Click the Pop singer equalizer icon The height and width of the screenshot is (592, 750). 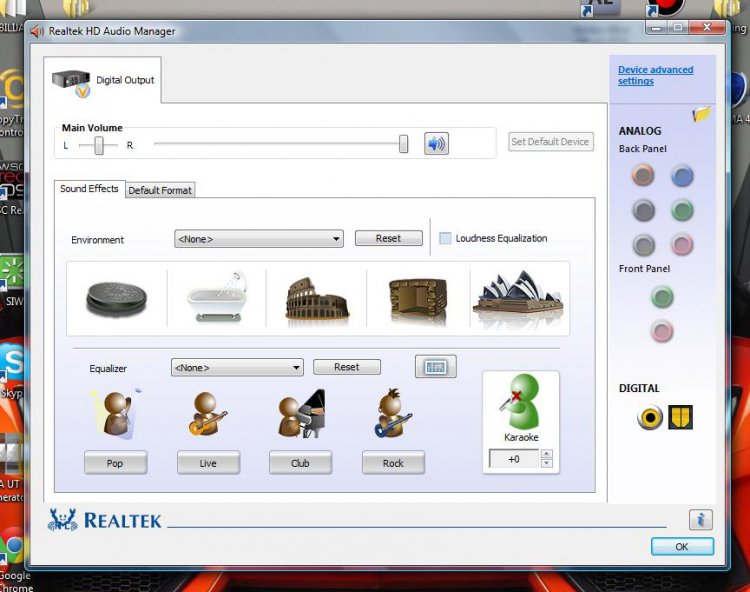(x=115, y=414)
